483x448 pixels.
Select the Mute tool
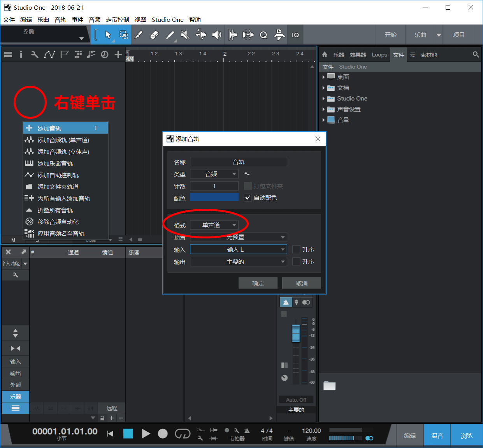[x=185, y=35]
